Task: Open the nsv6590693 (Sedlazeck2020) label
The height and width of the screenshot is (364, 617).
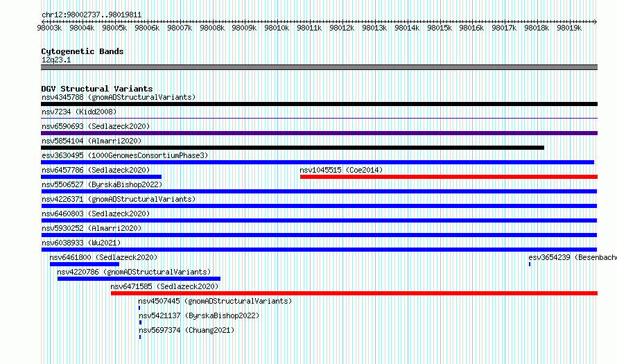Action: tap(96, 126)
